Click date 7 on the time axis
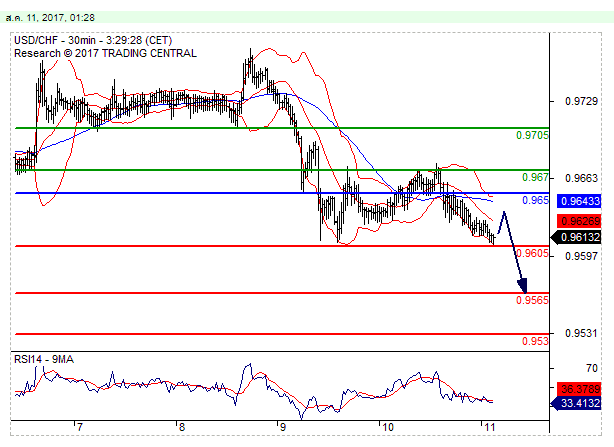The height and width of the screenshot is (447, 614). click(79, 427)
